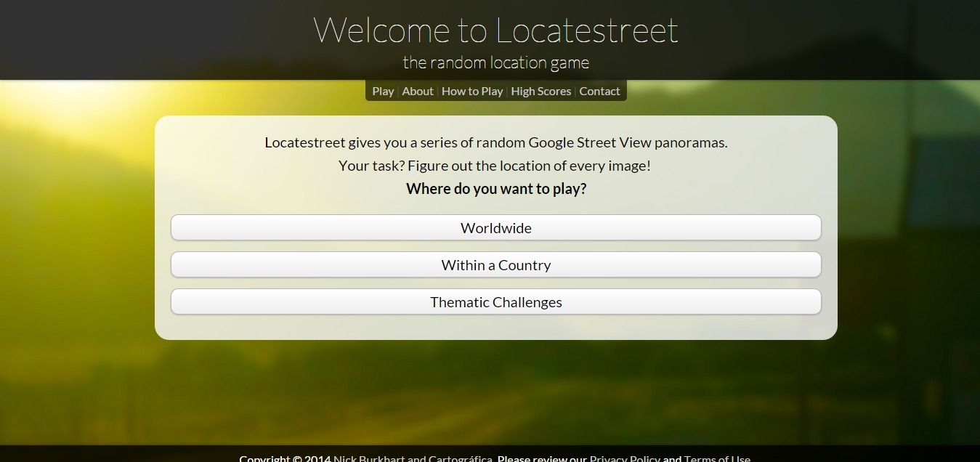Visit the Nick Burkhart and Cartográfica link

[412, 458]
